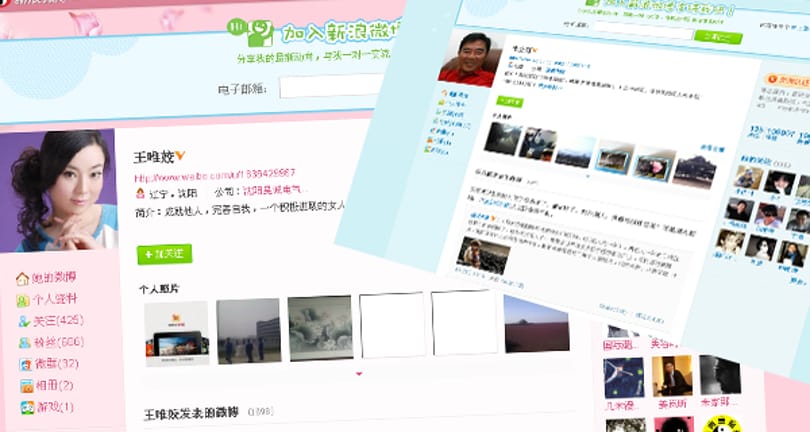Click the orange button at blue window's right edge
Image resolution: width=810 pixels, height=432 pixels.
click(787, 80)
